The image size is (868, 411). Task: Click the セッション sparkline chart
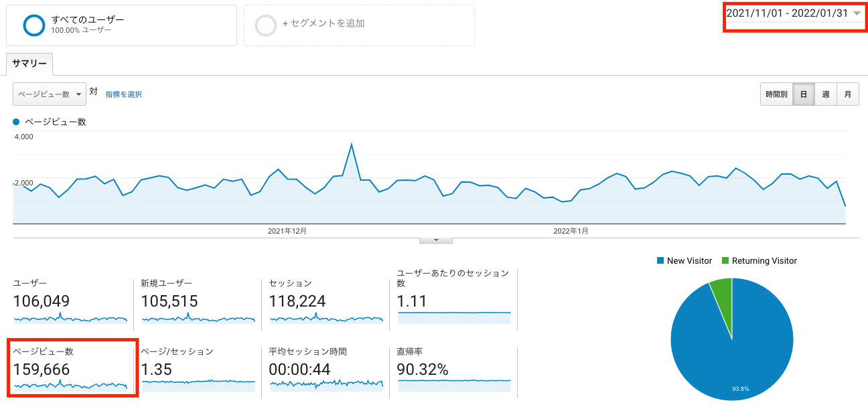click(x=326, y=317)
